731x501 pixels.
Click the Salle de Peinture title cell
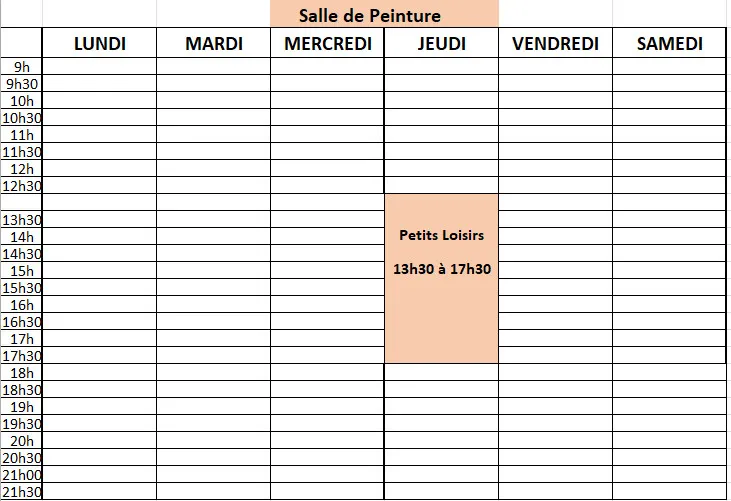384,15
